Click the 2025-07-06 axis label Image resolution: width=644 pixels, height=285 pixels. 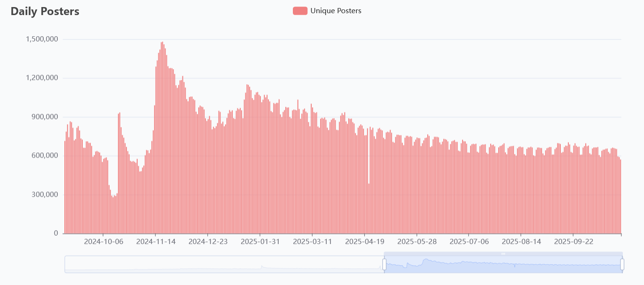[x=469, y=242]
